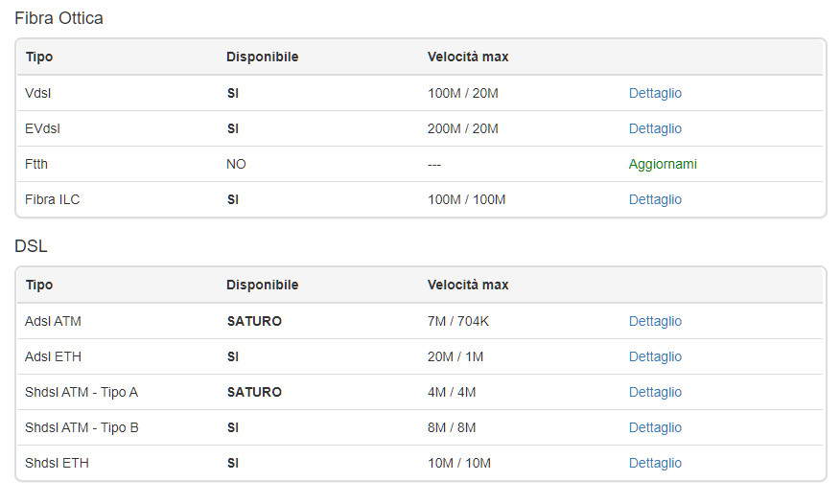
Task: Click Velocità max header in Fibra Ottica table
Action: pos(468,57)
